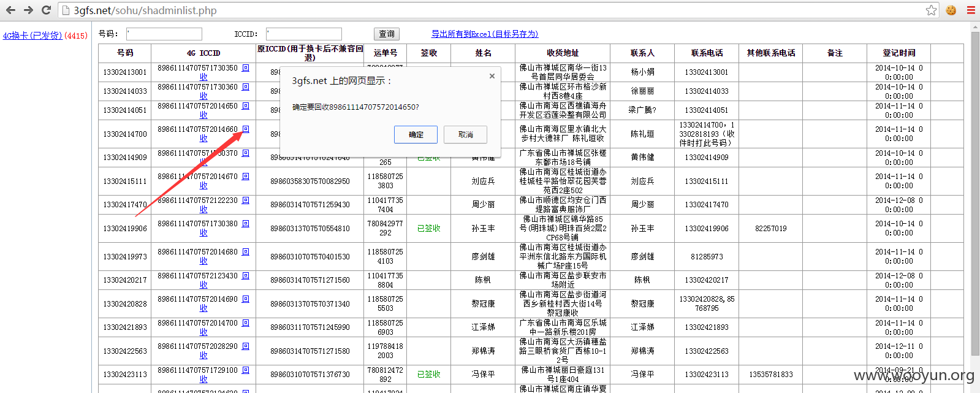Focus the 号码 input field
The height and width of the screenshot is (393, 980).
(164, 34)
